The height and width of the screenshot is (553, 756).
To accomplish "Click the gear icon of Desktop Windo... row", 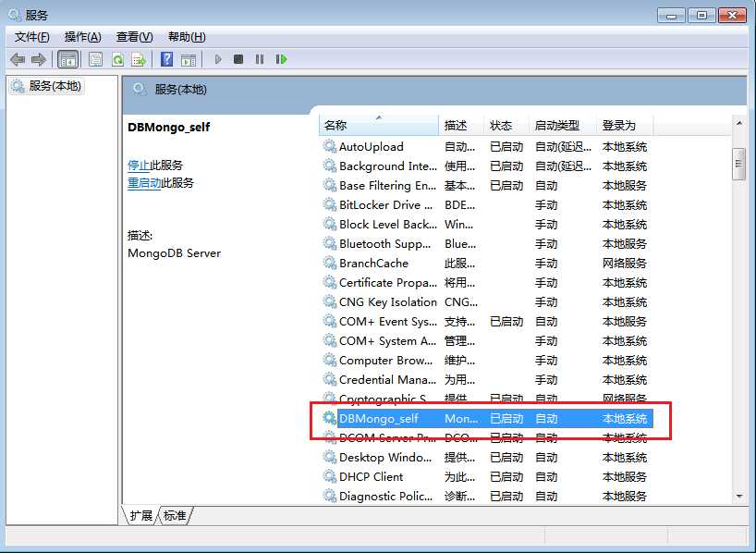I will point(329,457).
